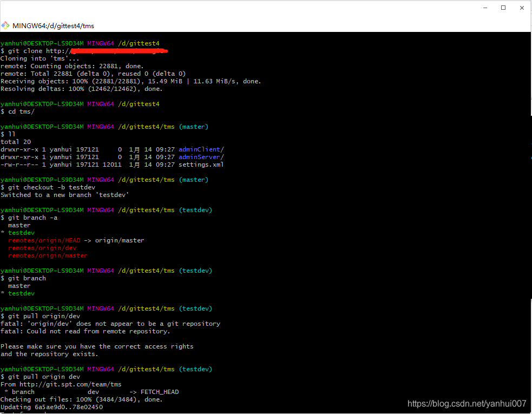Screen dimensions: 532x414
Task: Maximize the MINGW64 terminal window
Action: point(503,8)
